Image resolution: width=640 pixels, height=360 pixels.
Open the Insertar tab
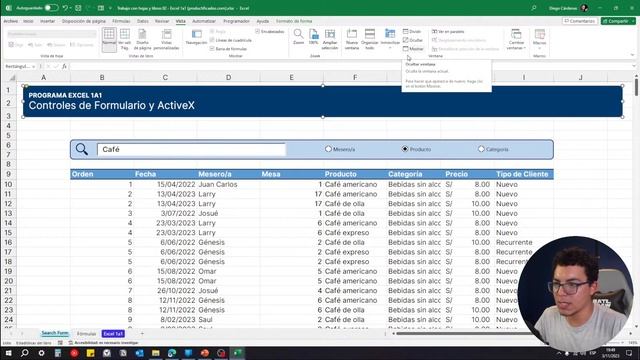click(47, 21)
